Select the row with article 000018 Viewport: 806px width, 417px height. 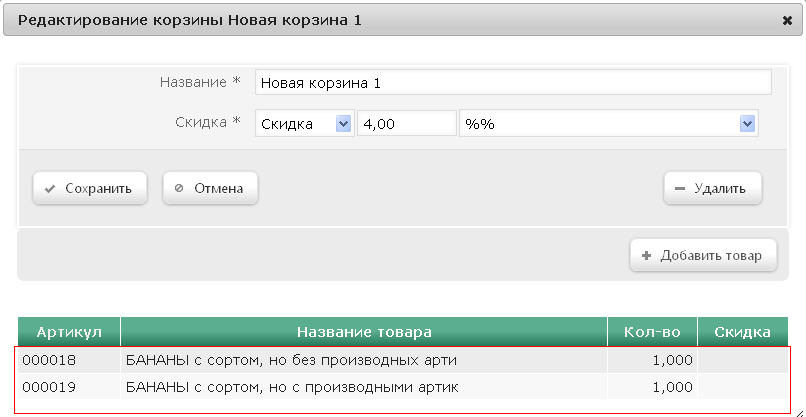tap(403, 360)
